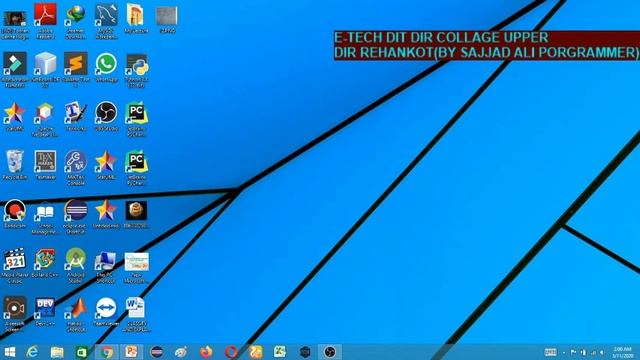The width and height of the screenshot is (640, 360).
Task: Launch the Dev-C++ desktop shortcut
Action: 45,308
